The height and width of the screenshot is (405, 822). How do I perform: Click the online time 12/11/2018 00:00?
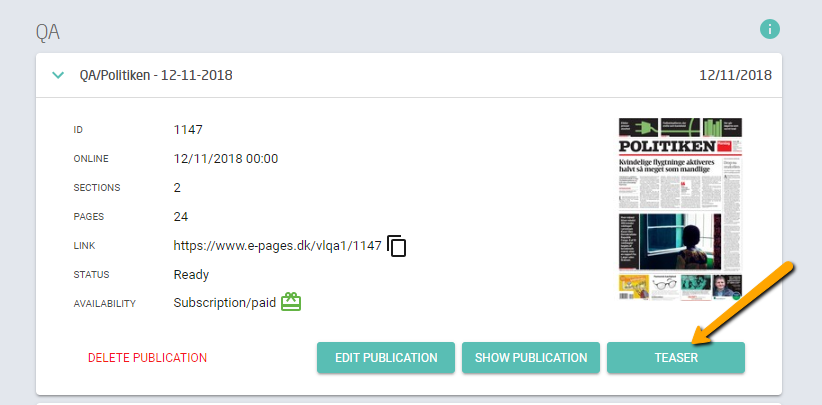[226, 159]
